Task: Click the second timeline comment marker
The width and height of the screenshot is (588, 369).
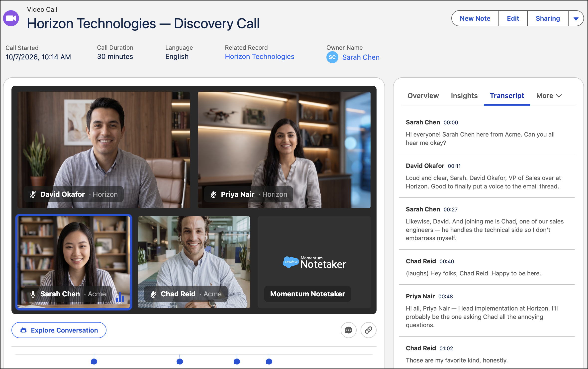Action: coord(180,361)
